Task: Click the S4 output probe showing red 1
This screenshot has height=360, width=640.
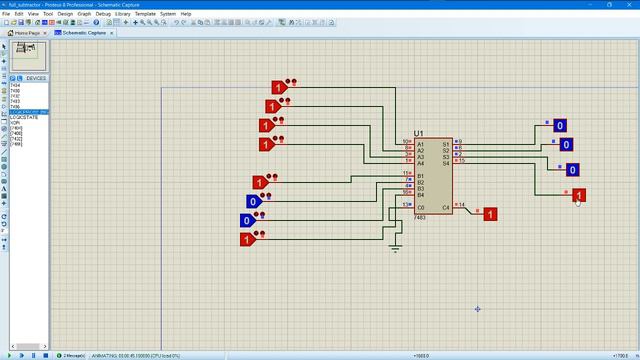Action: pos(579,195)
